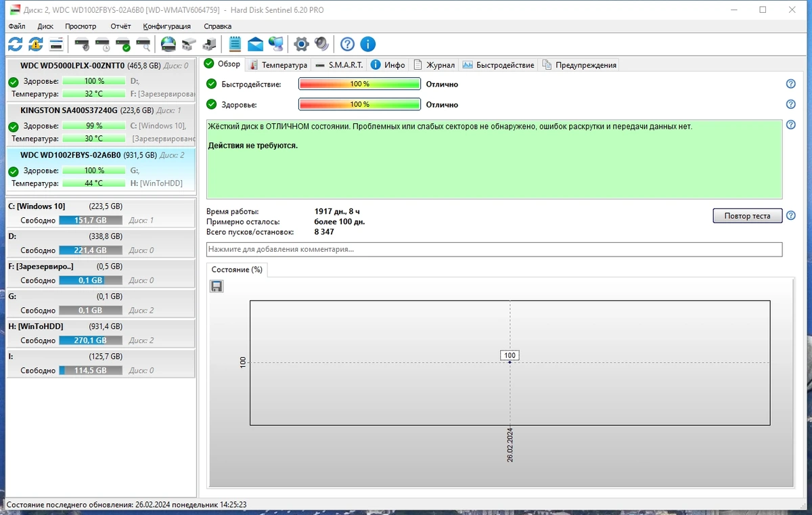Select the G: partition entry
Screen dimensions: 812x515
101,303
